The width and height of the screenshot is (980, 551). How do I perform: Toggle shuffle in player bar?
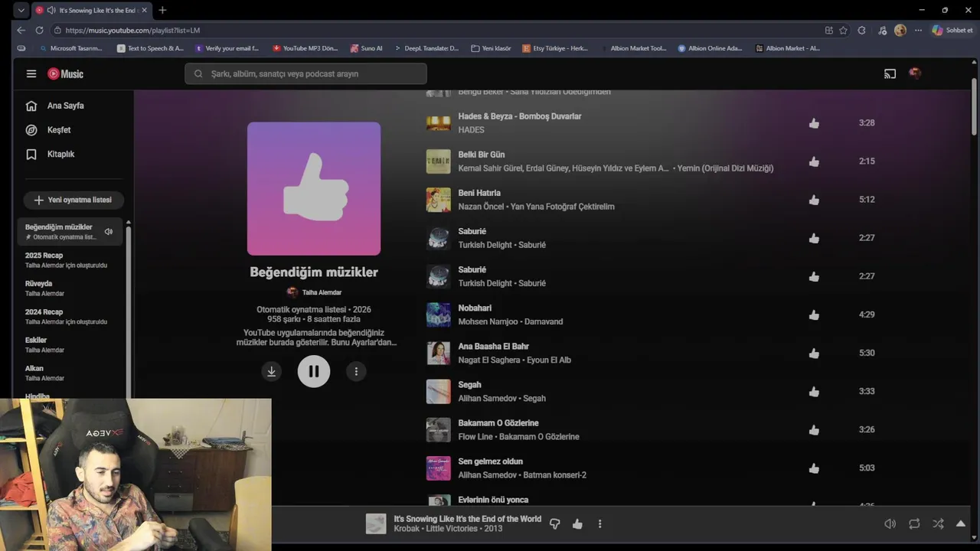tap(938, 524)
